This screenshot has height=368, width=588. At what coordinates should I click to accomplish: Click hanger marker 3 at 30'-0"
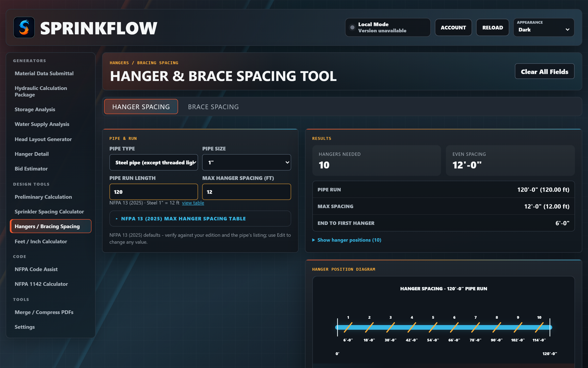390,327
